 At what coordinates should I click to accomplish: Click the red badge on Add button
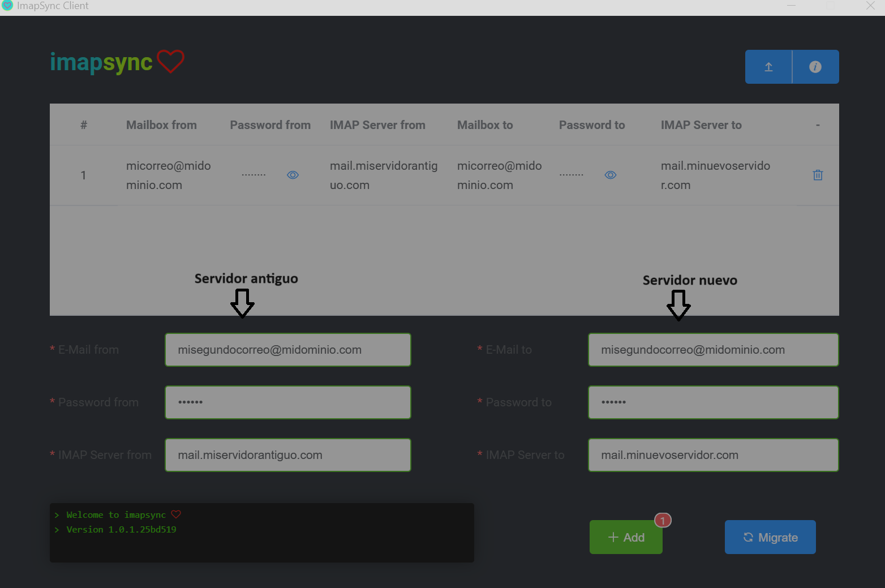point(663,521)
